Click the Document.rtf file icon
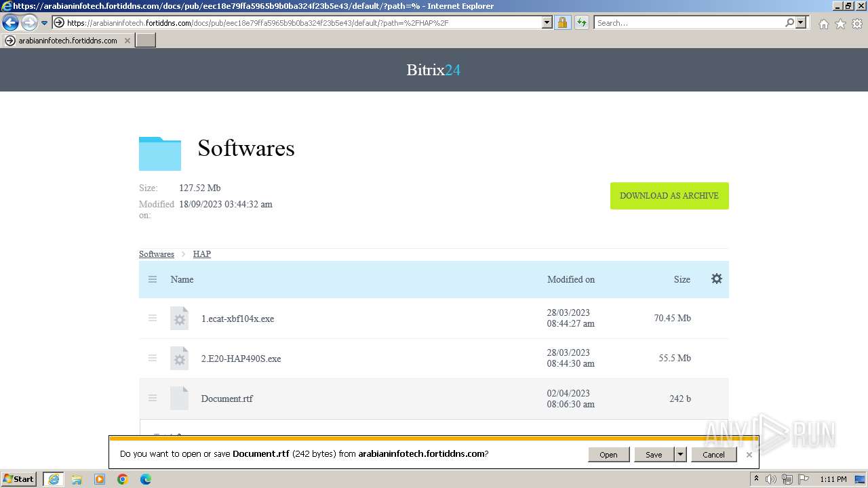 (179, 399)
